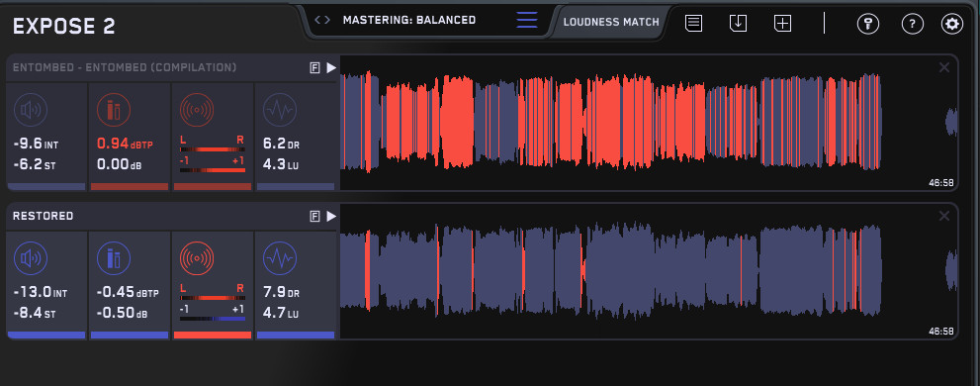Seek within the Entombed waveform display
The image size is (980, 386).
649,122
